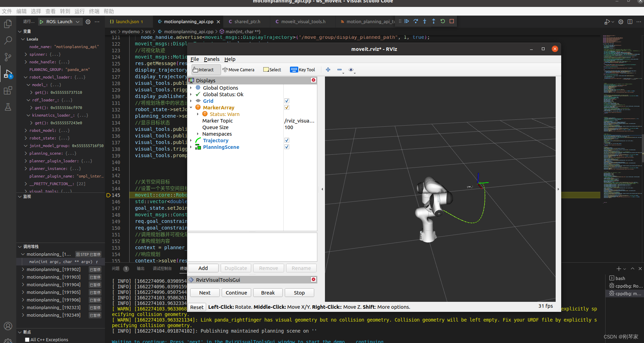This screenshot has height=343, width=644.
Task: Click debug Restart icon
Action: [x=443, y=21]
